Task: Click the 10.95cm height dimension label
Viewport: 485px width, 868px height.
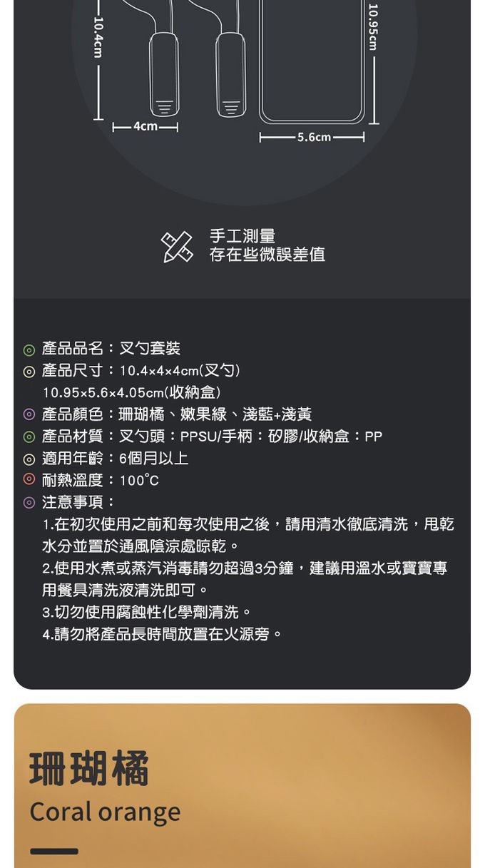Action: coord(373,27)
